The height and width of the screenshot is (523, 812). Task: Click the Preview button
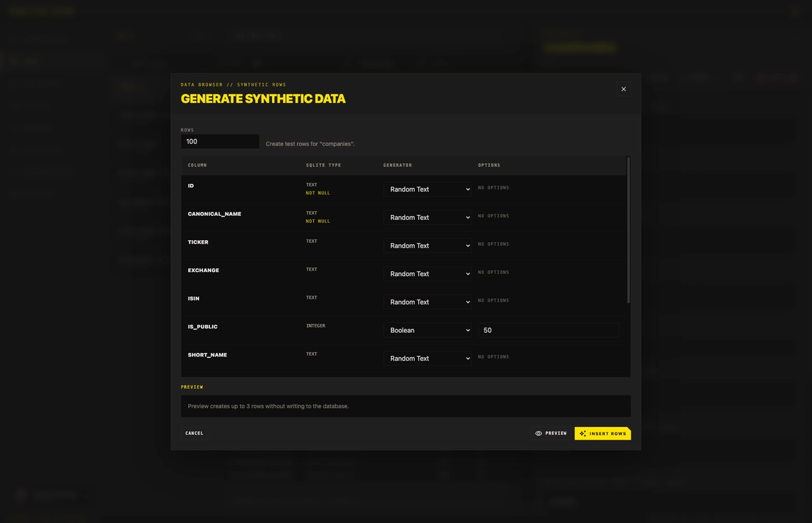point(551,433)
